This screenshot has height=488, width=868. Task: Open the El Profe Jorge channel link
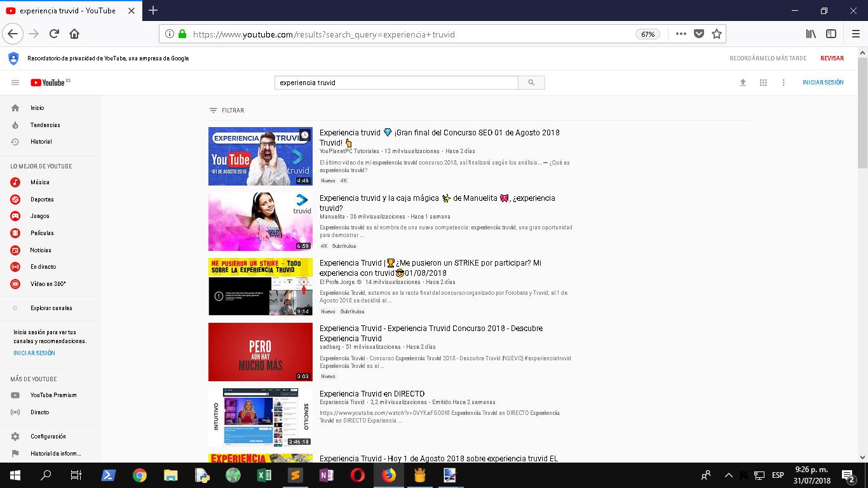(x=337, y=282)
